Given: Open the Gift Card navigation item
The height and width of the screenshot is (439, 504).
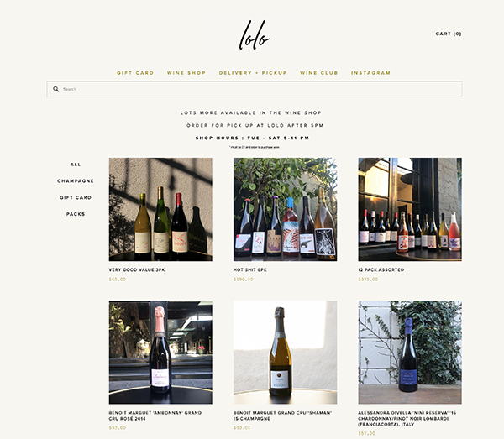Looking at the screenshot, I should pyautogui.click(x=135, y=73).
